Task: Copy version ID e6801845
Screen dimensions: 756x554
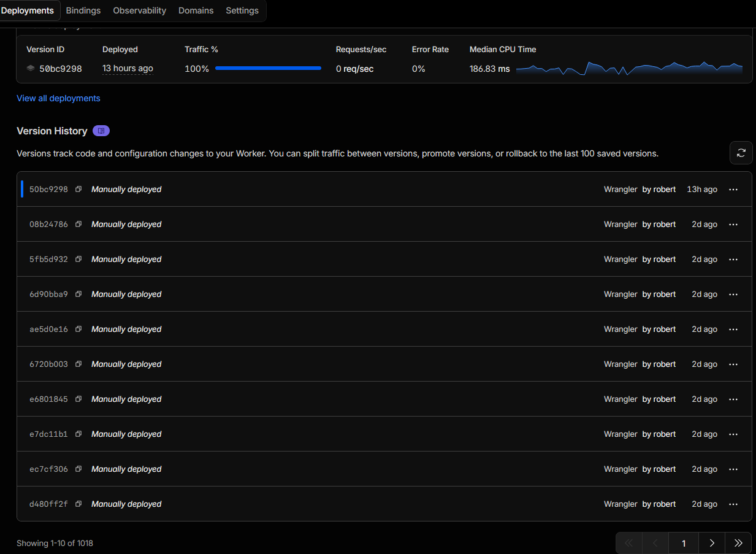Action: point(78,399)
